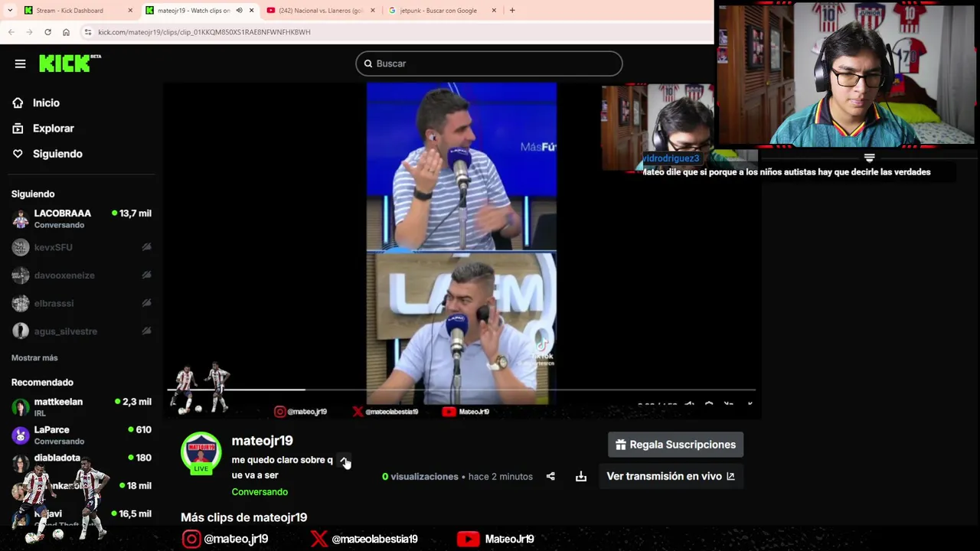Open LaParce avatar in Recomendado
Image resolution: width=980 pixels, height=551 pixels.
click(x=21, y=435)
